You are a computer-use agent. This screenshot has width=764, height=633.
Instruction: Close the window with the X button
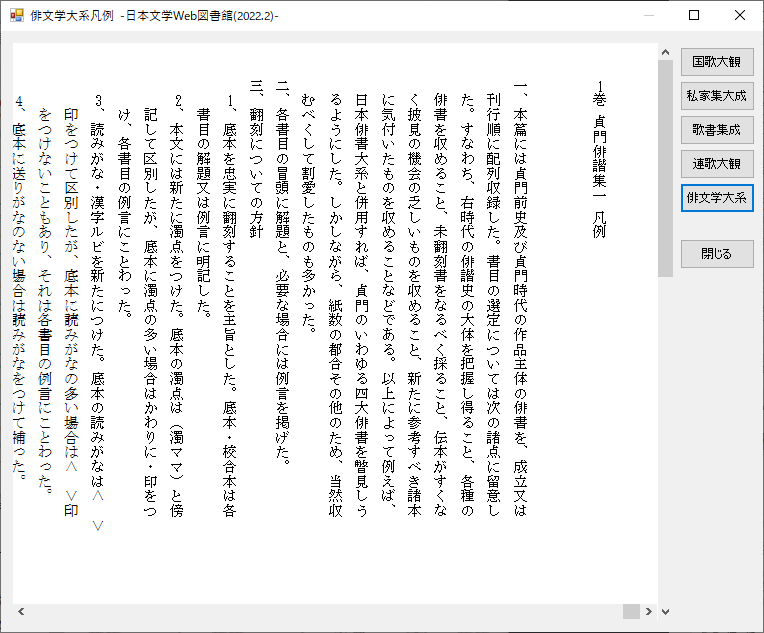pos(740,16)
